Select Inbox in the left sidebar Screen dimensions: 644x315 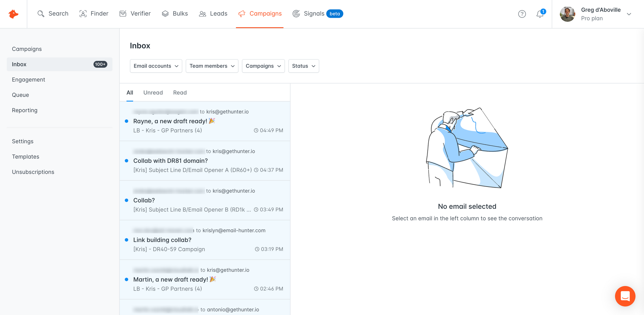pos(60,64)
